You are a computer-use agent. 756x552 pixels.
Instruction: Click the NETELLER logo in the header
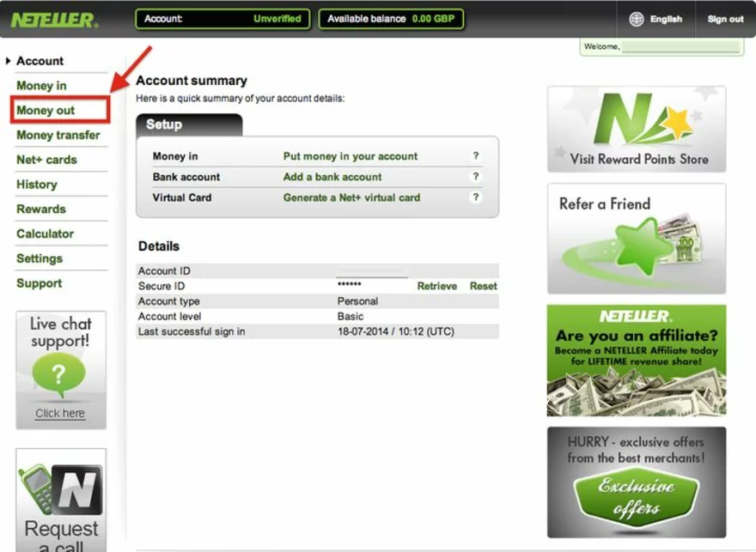coord(54,19)
